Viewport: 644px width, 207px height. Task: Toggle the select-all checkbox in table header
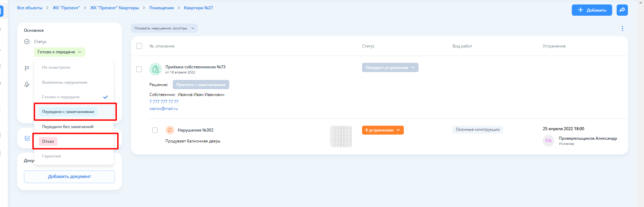(x=139, y=46)
